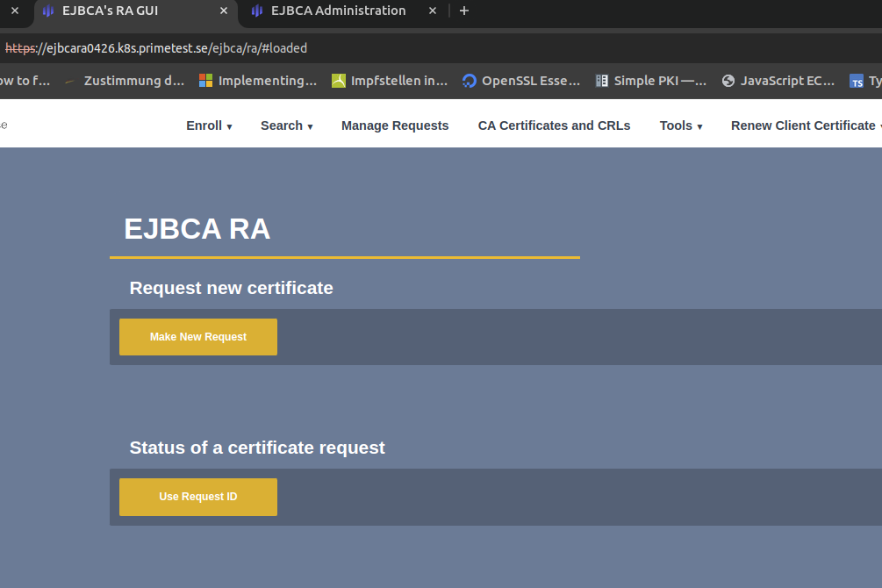The image size is (882, 588).
Task: Close the EJBCA Administration tab
Action: (x=432, y=11)
